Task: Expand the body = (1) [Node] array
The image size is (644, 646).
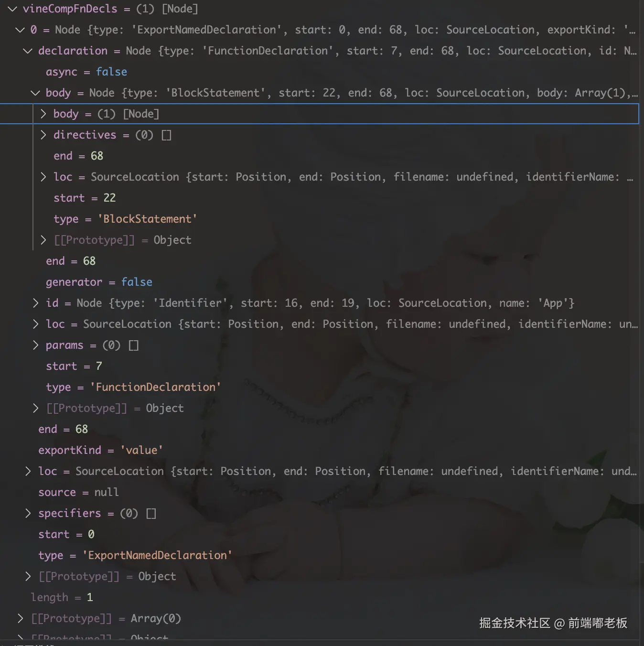Action: 43,114
